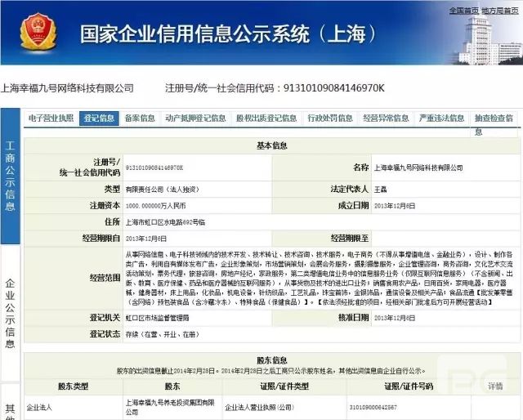Viewport: 523px width, 420px height.
Task: Click the 基本信息 section header
Action: (272, 145)
